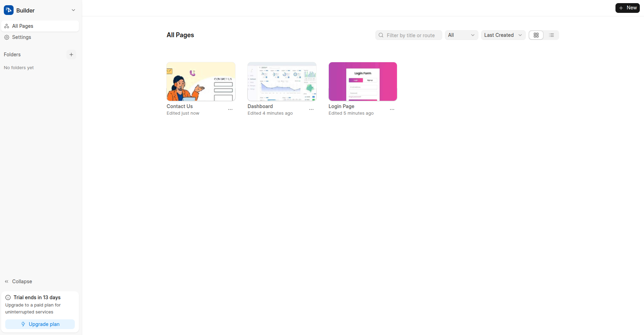Click the Builder logo icon
The width and height of the screenshot is (644, 335).
pyautogui.click(x=9, y=10)
